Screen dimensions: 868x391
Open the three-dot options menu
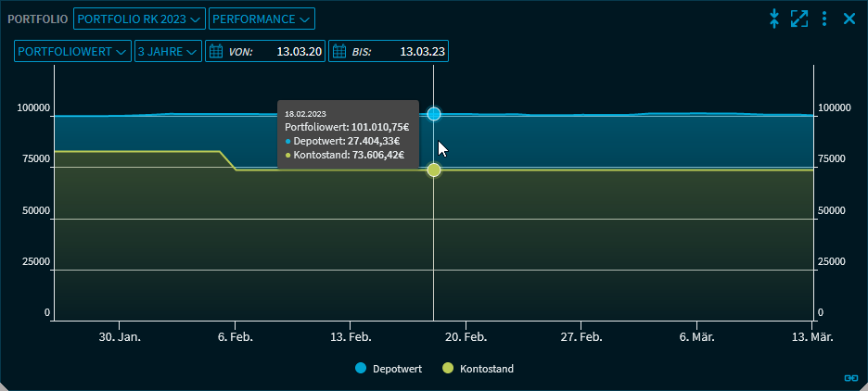pyautogui.click(x=824, y=19)
